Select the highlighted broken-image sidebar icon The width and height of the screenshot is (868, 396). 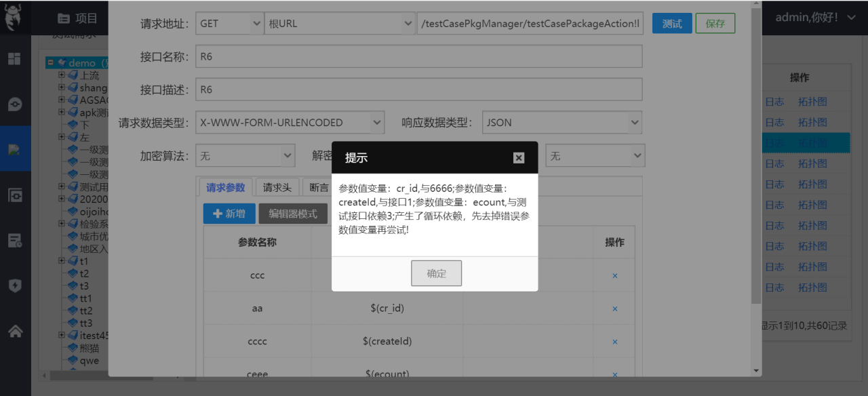click(14, 149)
